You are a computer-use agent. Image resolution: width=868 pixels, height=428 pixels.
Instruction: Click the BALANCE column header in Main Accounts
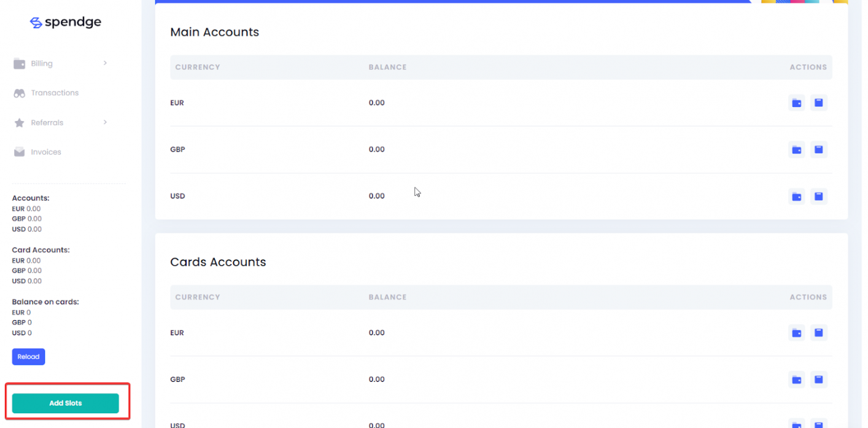click(x=387, y=68)
